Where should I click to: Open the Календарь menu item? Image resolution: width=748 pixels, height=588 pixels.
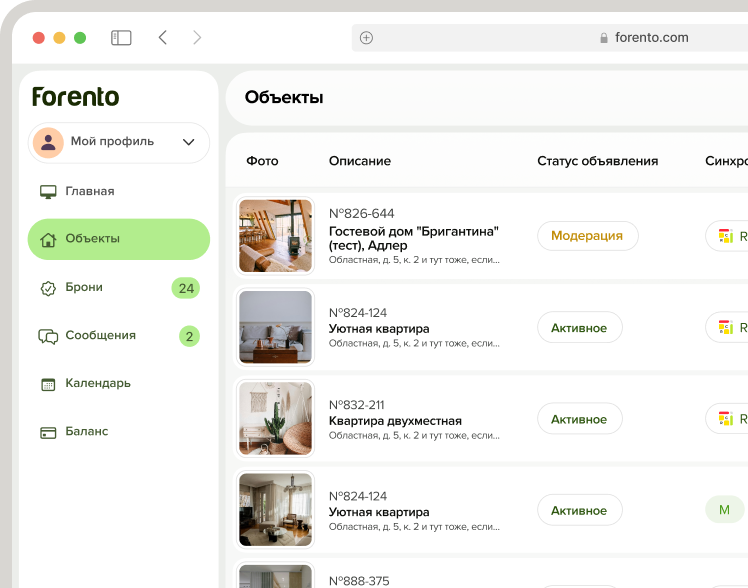[119, 383]
